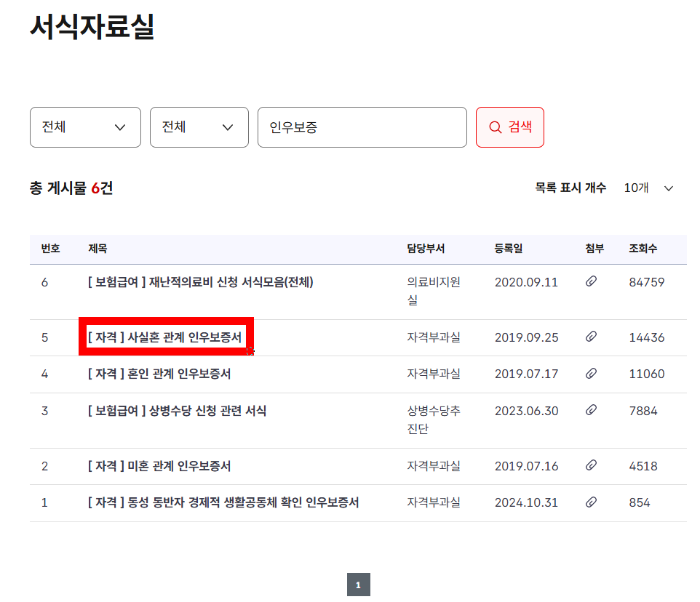Open the 혼인 관계 인우보증서 post

(159, 374)
